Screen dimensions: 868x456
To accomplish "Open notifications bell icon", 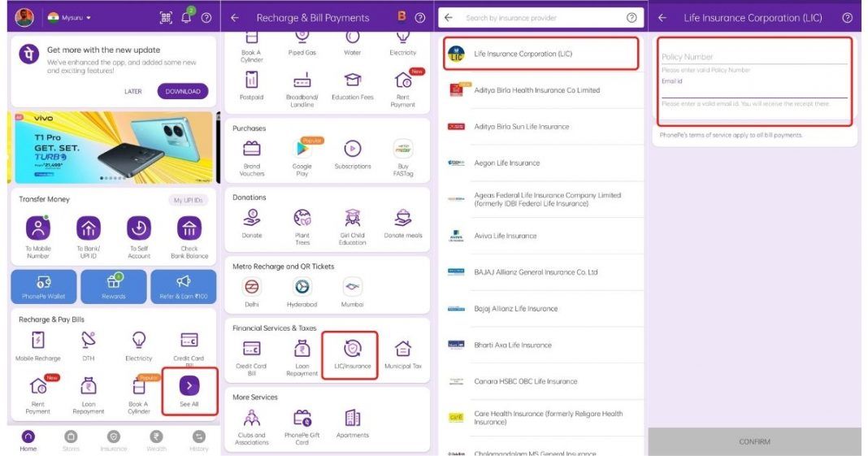I will 187,17.
